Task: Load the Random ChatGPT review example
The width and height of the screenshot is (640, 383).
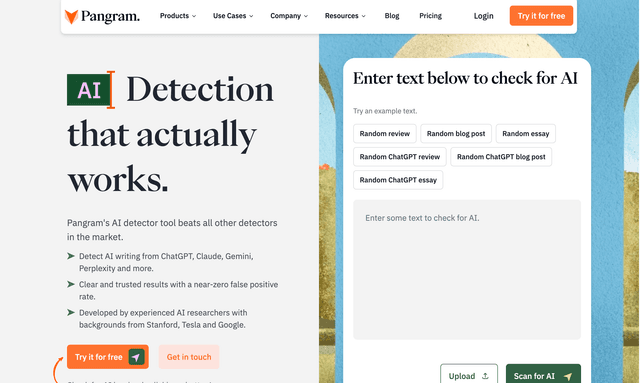Action: [400, 157]
